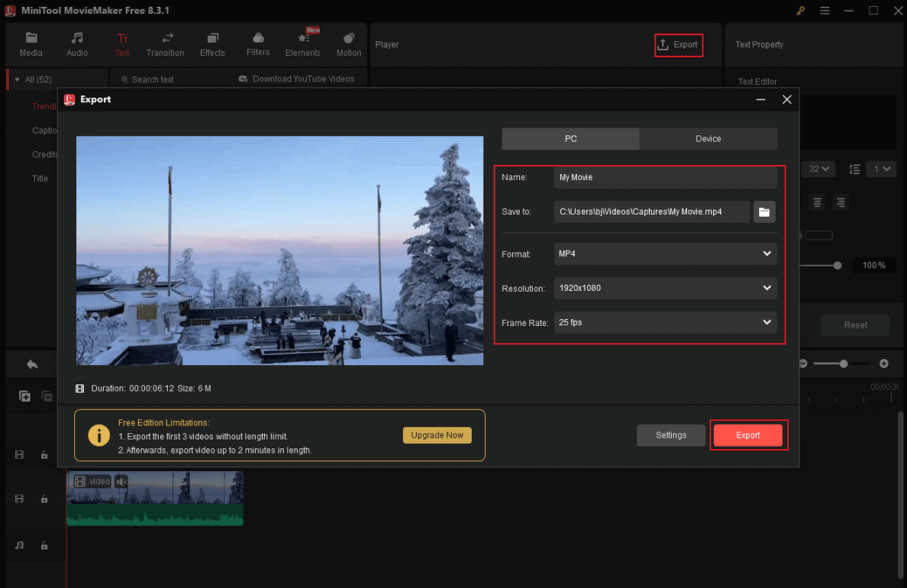Lock the music track
The height and width of the screenshot is (588, 907).
pyautogui.click(x=44, y=546)
